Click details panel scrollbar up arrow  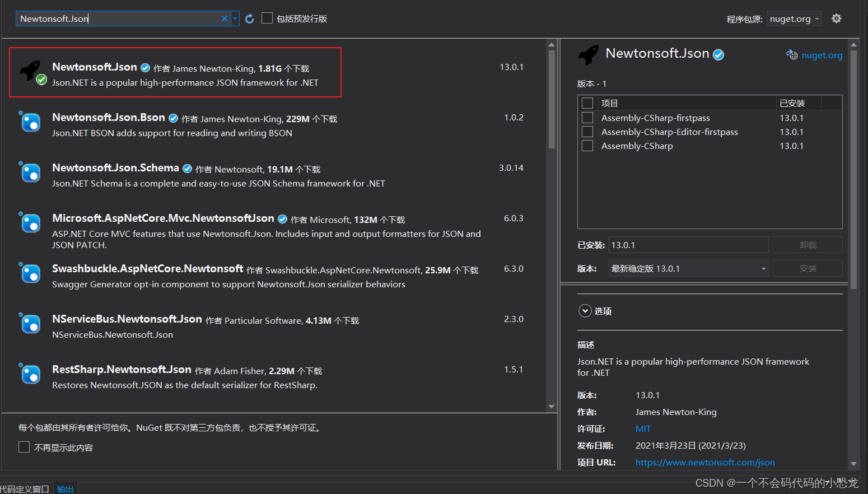(x=853, y=44)
